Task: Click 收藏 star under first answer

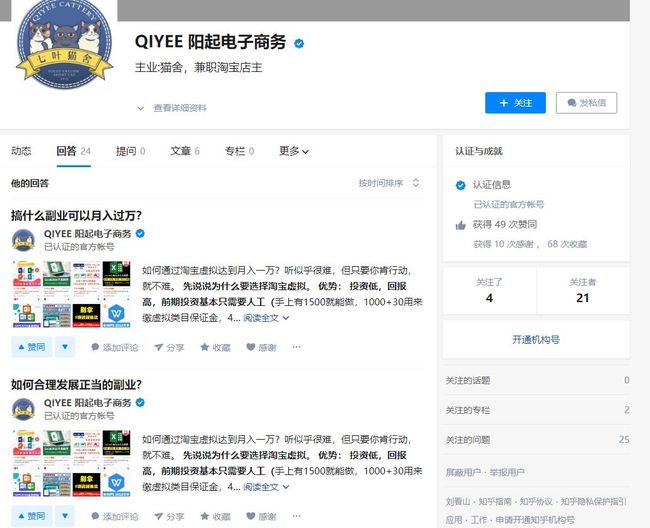Action: pyautogui.click(x=215, y=347)
